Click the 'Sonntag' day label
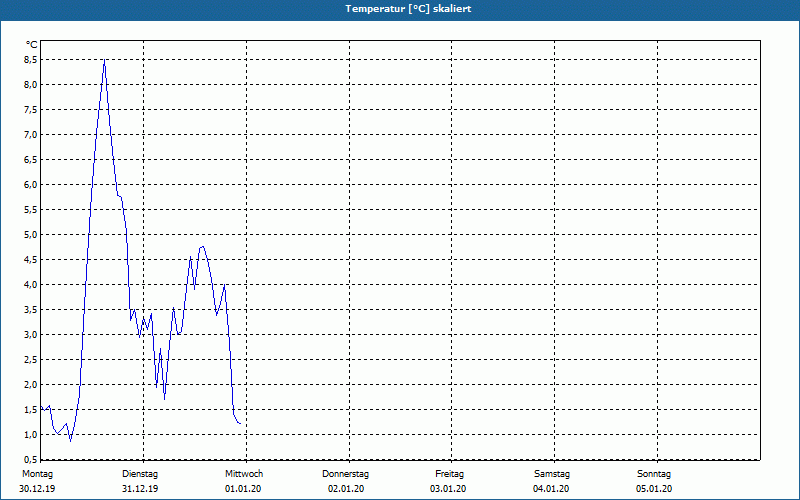This screenshot has width=800, height=500. click(x=654, y=474)
